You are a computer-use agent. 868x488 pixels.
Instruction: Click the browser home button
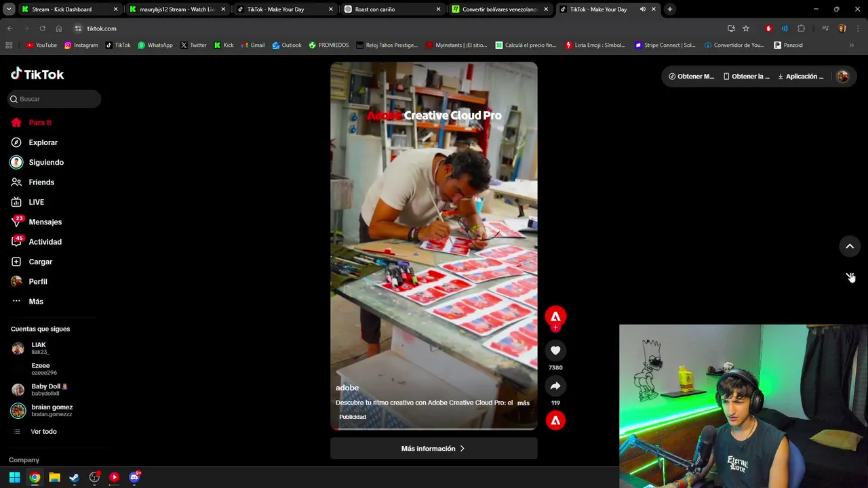tap(59, 28)
